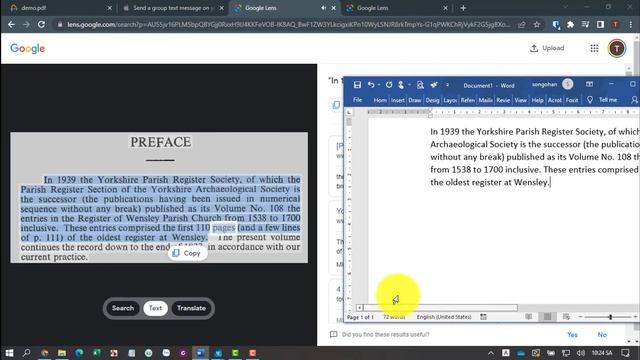Open Windows Start menu
This screenshot has width=640, height=360.
9,353
